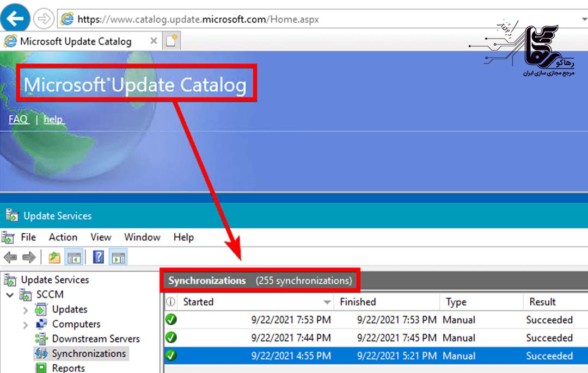Click the Up one level folder icon
This screenshot has width=588, height=373.
pos(54,257)
